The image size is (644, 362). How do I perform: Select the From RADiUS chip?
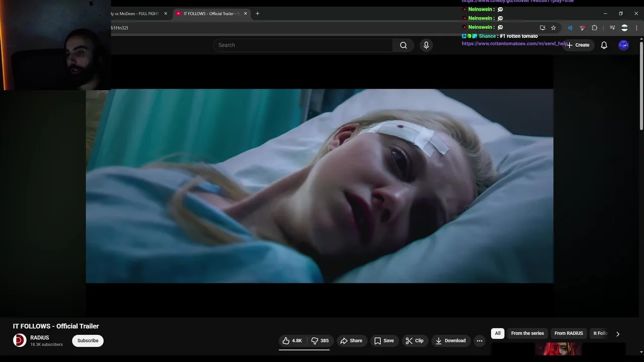pos(569,333)
